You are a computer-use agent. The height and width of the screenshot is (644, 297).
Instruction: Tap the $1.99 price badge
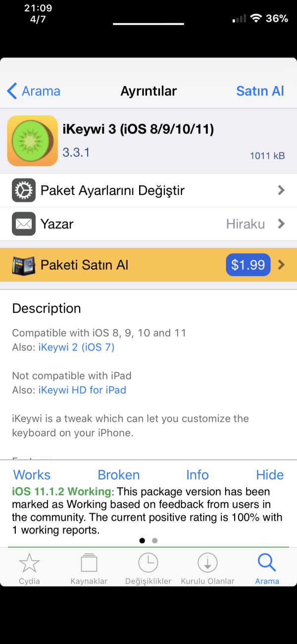248,265
